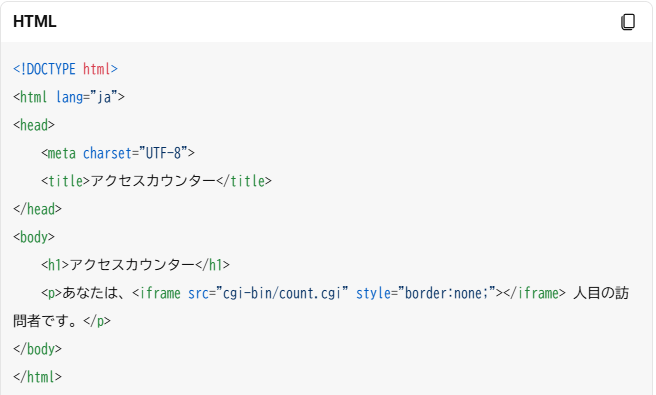Click the h1 heading アクセスカウンター line

pos(136,265)
